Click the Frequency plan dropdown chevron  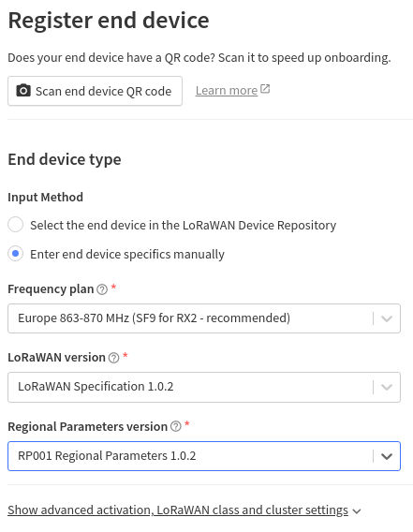tap(387, 318)
